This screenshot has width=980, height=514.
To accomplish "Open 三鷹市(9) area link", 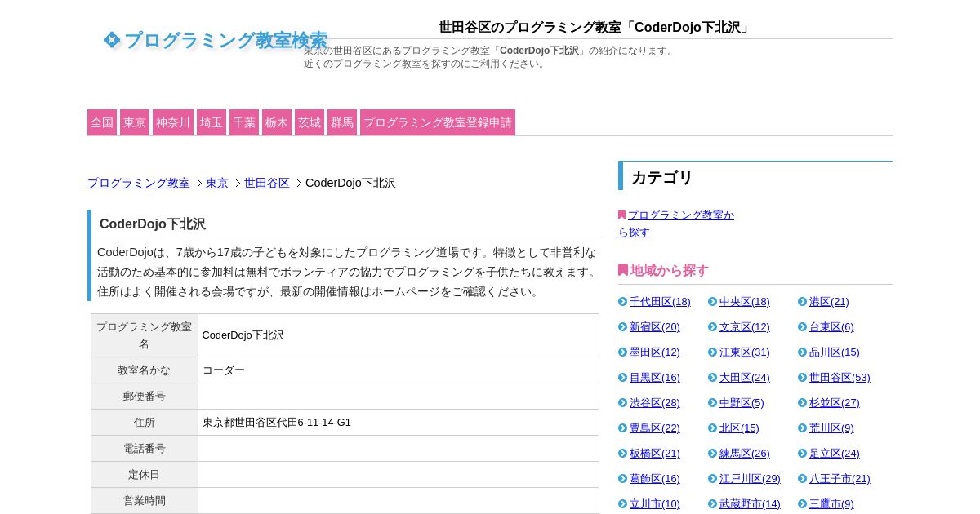I will 831,504.
